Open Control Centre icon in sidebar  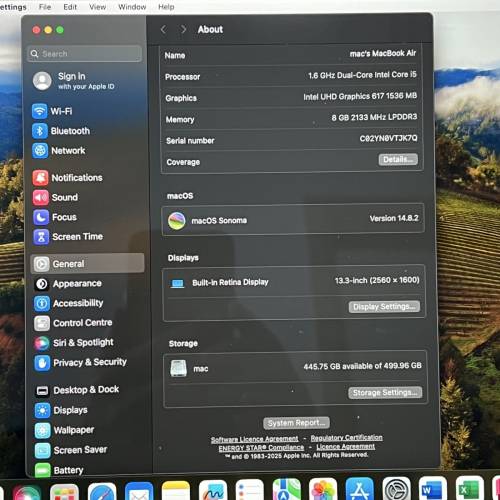42,323
